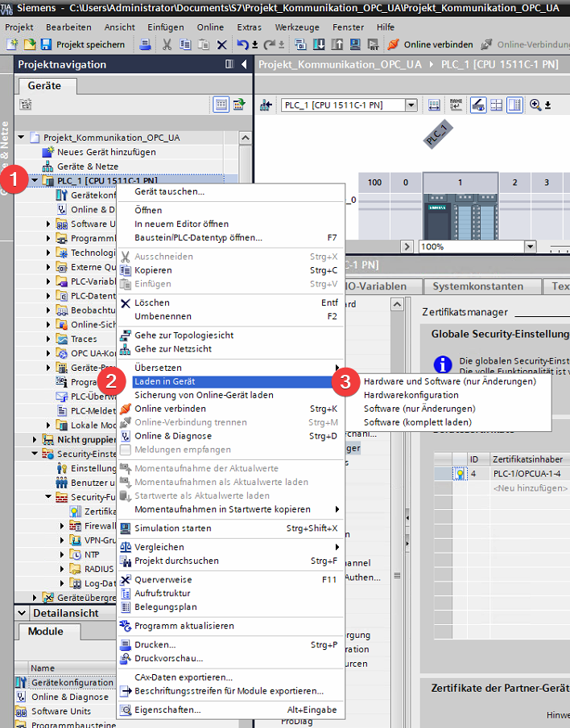The height and width of the screenshot is (728, 570).
Task: Open the Online menu in the menu bar
Action: pos(210,27)
